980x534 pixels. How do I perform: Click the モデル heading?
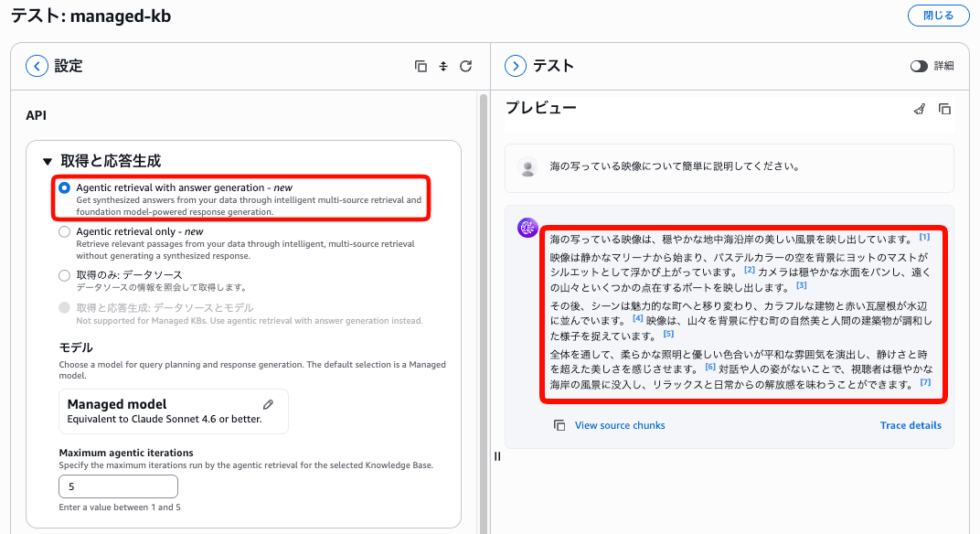76,347
